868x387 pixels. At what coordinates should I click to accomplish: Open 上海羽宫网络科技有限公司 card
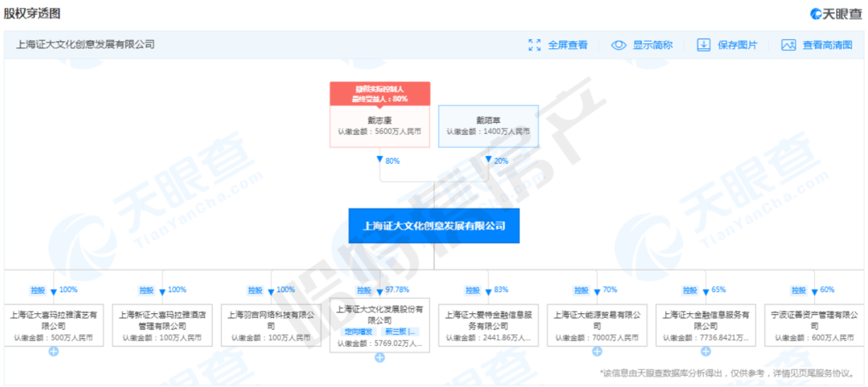coord(271,325)
